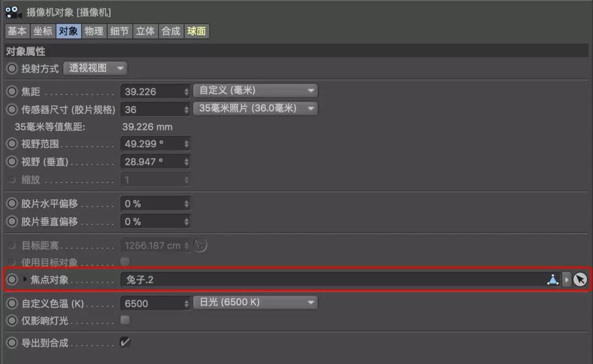The width and height of the screenshot is (593, 364).
Task: Switch to the 基本 tab
Action: pyautogui.click(x=18, y=31)
